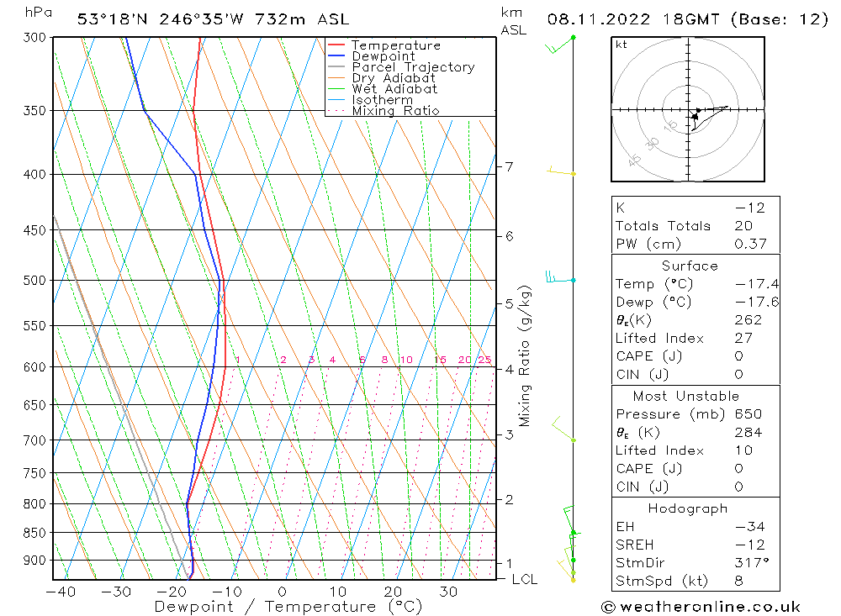The height and width of the screenshot is (616, 841).
Task: Select the green Wet Adiabat legend sample
Action: click(336, 88)
